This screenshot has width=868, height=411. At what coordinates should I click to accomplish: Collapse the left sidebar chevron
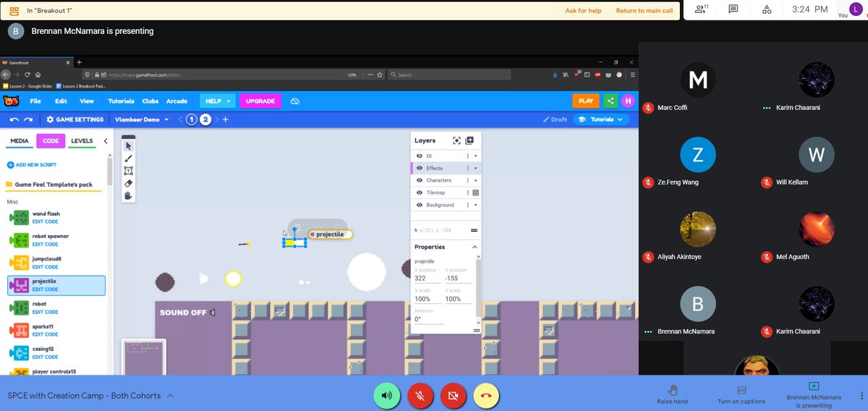pyautogui.click(x=106, y=141)
